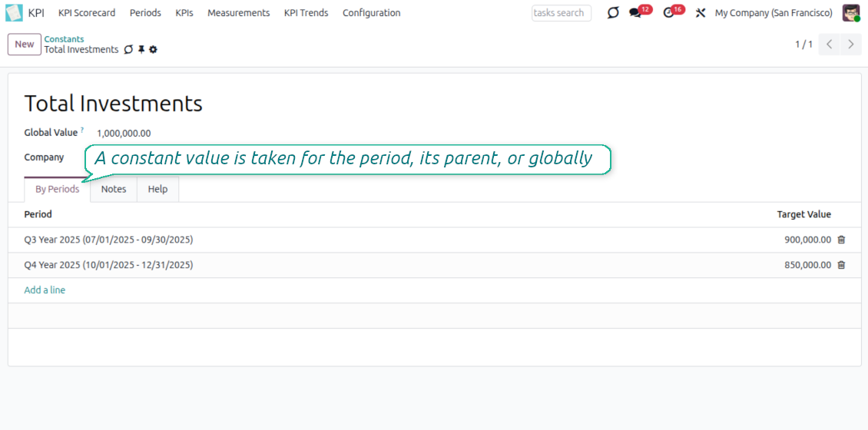The width and height of the screenshot is (868, 430).
Task: Click the user avatar in top bar
Action: (x=850, y=13)
